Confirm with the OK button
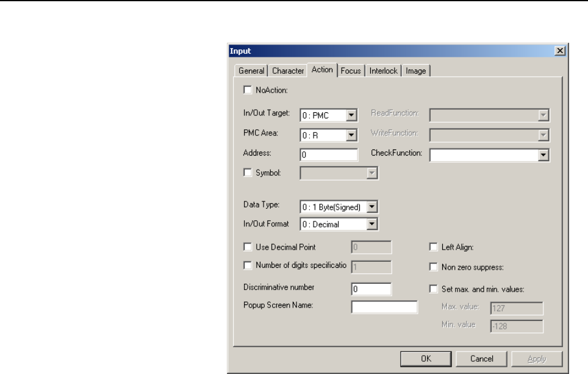The image size is (588, 374). (x=426, y=359)
